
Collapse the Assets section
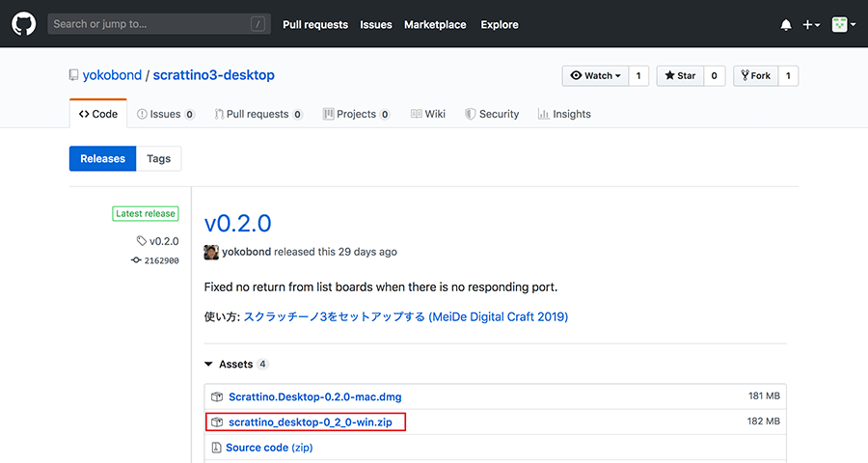pos(236,364)
